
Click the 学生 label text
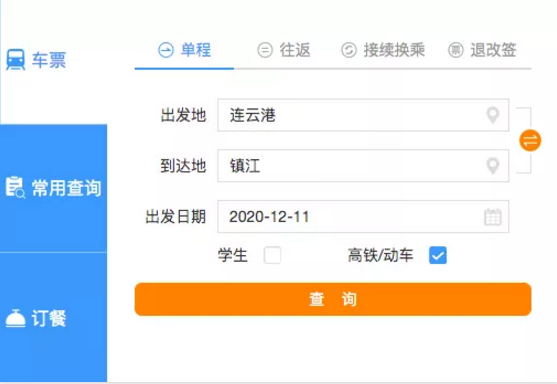coord(233,255)
